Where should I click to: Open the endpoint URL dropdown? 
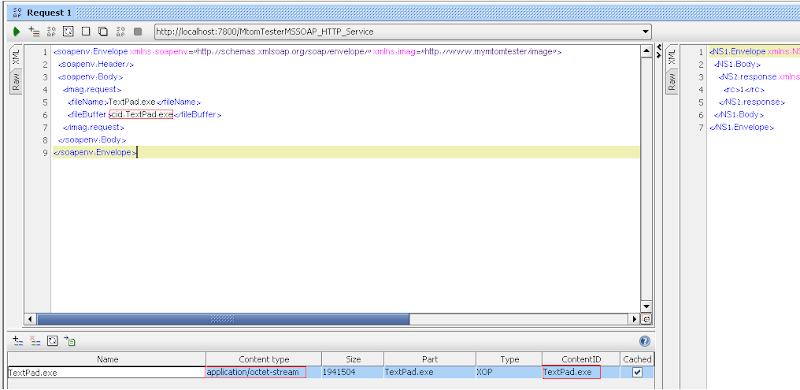tap(646, 32)
